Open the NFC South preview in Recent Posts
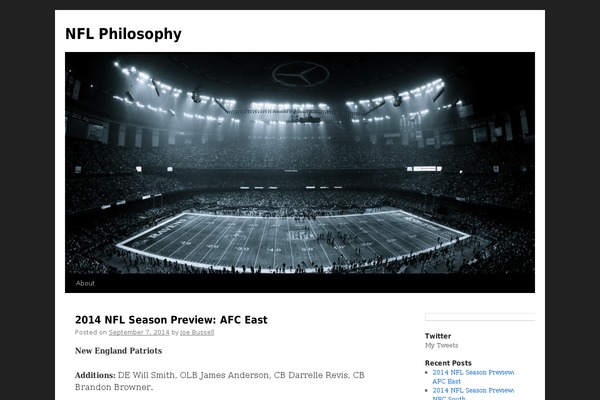The image size is (600, 400). click(473, 393)
